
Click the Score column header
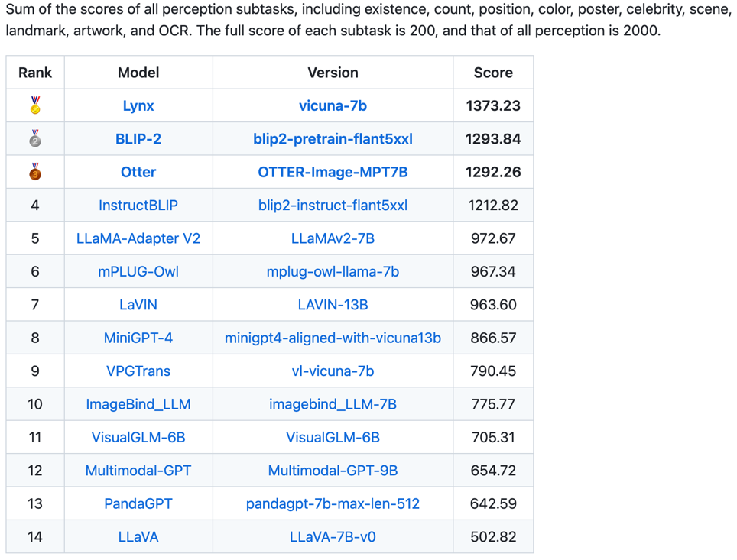(493, 73)
